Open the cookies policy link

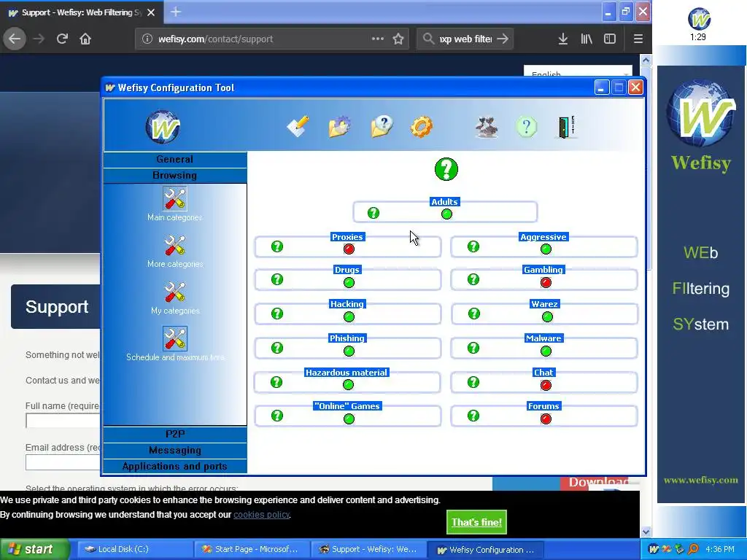(x=262, y=515)
